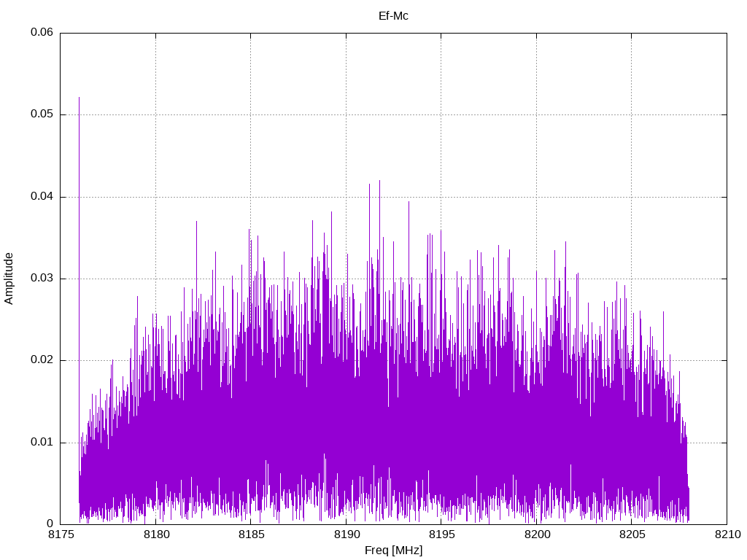Viewport: 747px width, 560px height.
Task: Click the highest central peak near 8192 MHz
Action: [379, 181]
